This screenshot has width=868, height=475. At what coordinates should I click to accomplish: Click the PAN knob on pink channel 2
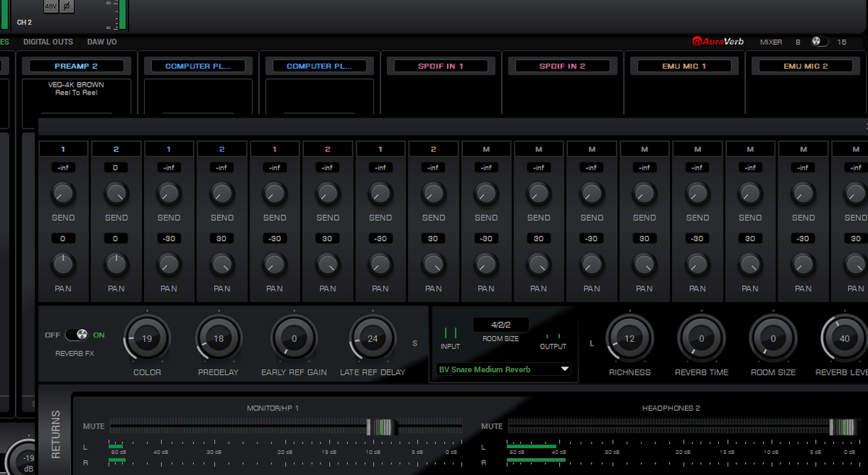coord(328,265)
